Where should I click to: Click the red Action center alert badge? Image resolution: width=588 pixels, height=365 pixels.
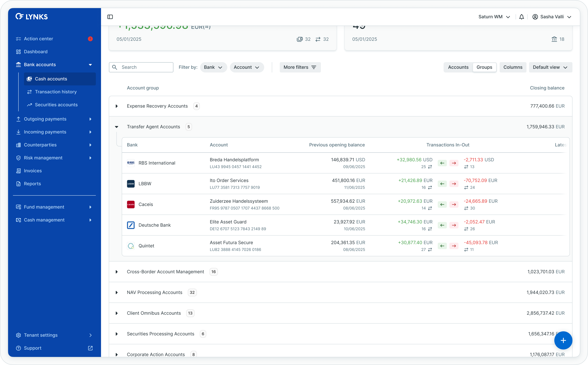(90, 39)
